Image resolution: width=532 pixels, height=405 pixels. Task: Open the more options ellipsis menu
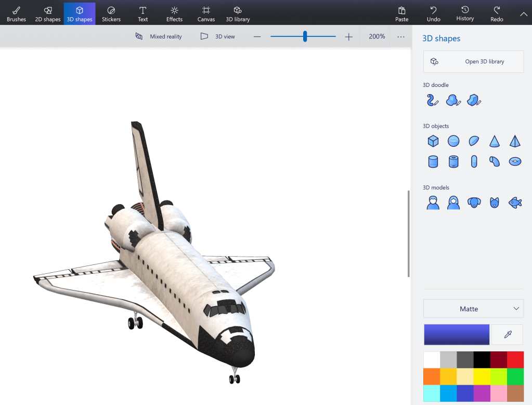tap(400, 36)
